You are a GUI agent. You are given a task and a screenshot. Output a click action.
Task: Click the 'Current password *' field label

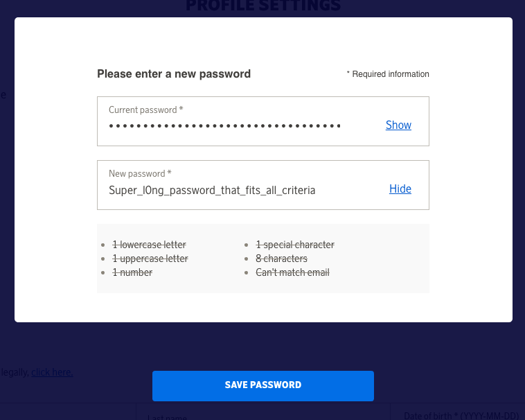tap(146, 110)
